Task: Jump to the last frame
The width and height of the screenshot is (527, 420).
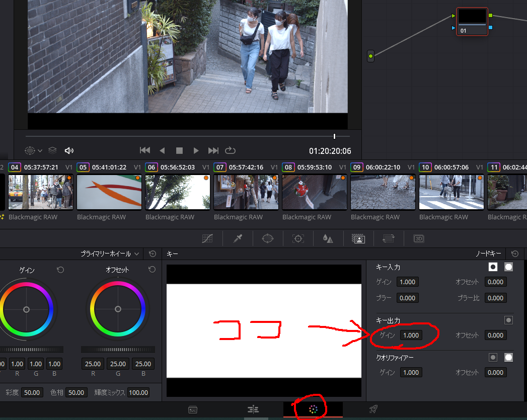Action: point(213,150)
